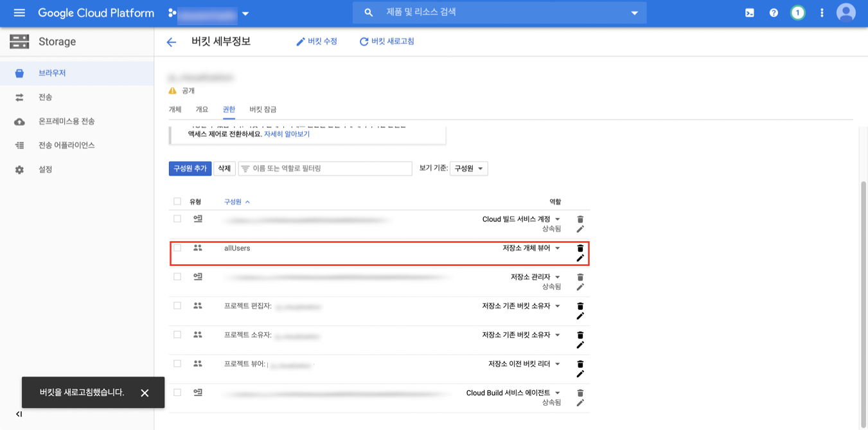Image resolution: width=868 pixels, height=430 pixels.
Task: Check the 프로젝트 뷰어 row checkbox
Action: pyautogui.click(x=177, y=364)
